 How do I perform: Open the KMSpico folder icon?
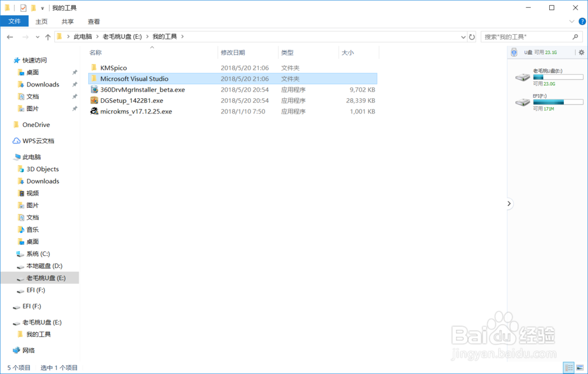tap(94, 68)
